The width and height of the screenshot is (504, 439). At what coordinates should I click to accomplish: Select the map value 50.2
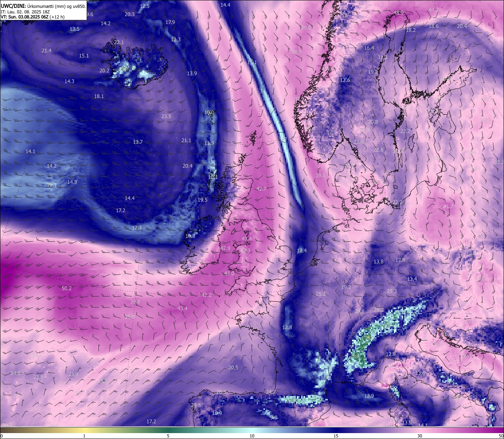67,288
